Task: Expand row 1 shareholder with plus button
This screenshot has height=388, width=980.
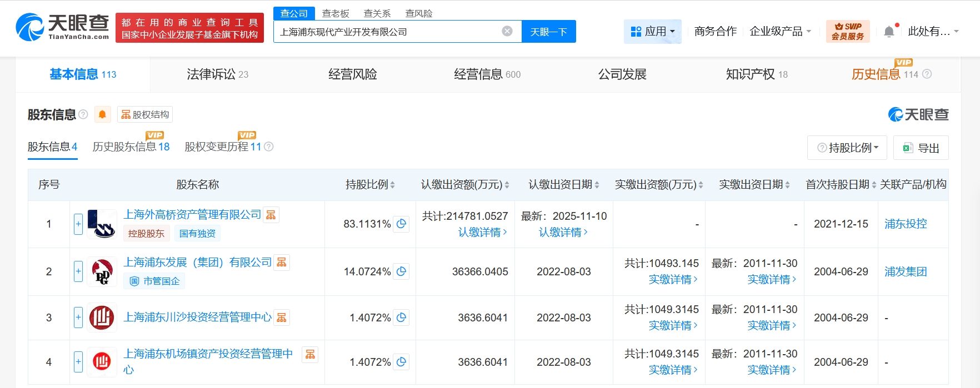Action: click(78, 224)
